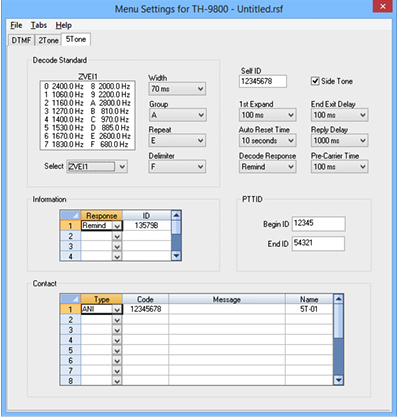The width and height of the screenshot is (397, 417).
Task: Close the Menu Settings window
Action: [x=383, y=6]
